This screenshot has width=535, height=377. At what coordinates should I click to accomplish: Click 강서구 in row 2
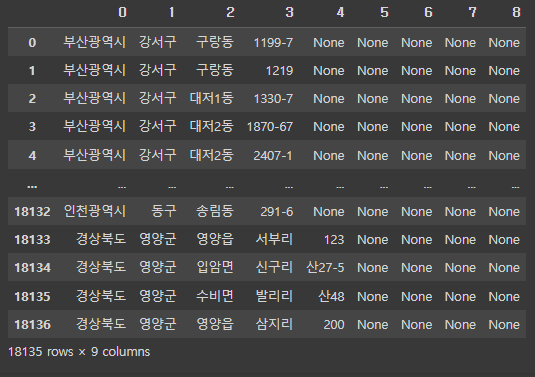point(158,98)
